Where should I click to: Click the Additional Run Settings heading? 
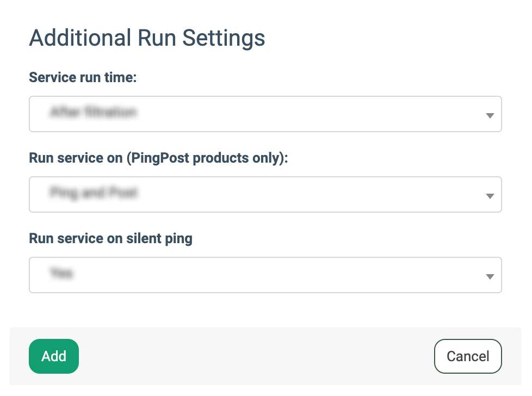[147, 39]
